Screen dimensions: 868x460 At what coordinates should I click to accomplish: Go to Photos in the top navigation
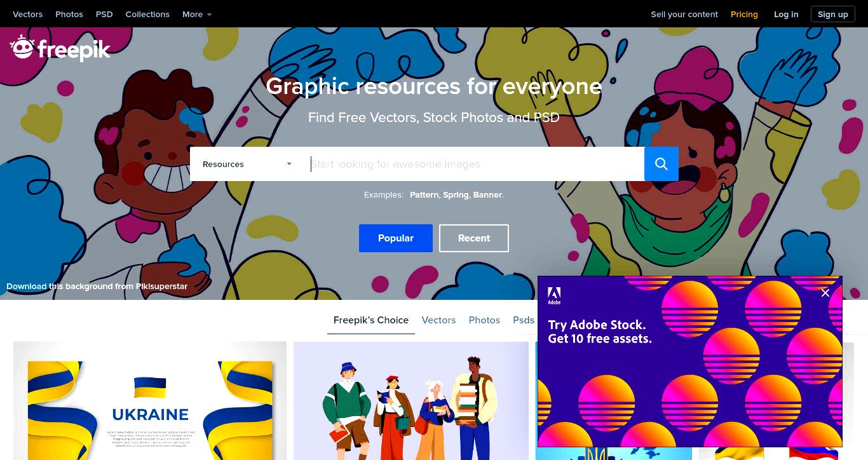tap(69, 14)
